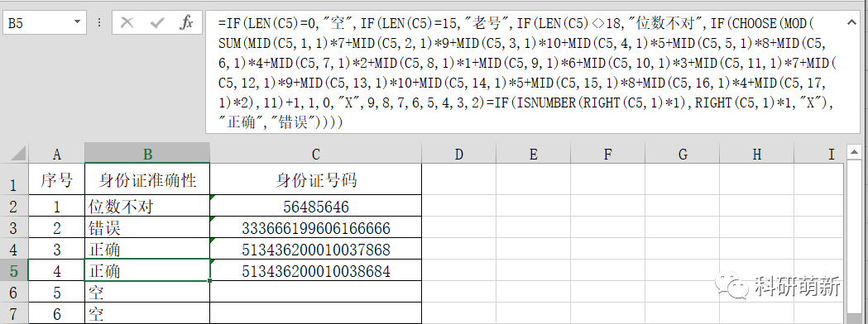Click 正确 cell in row 5

[147, 270]
